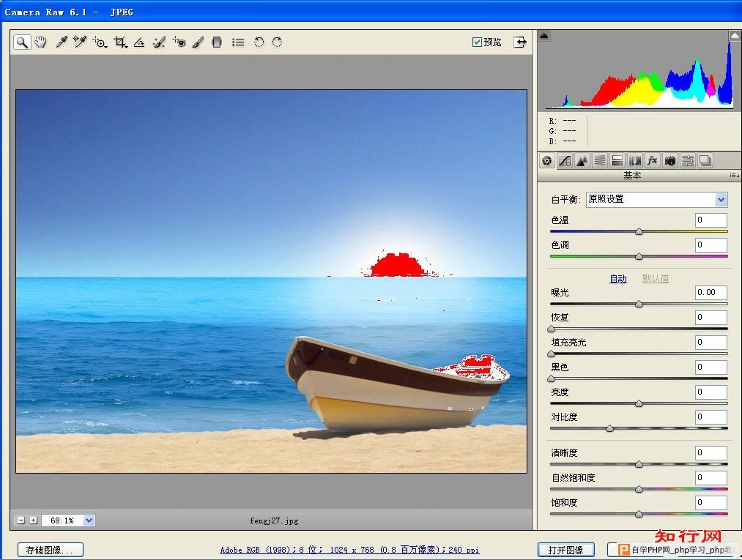The width and height of the screenshot is (742, 560).
Task: Open the 68.1% zoom level dropdown
Action: tap(89, 520)
